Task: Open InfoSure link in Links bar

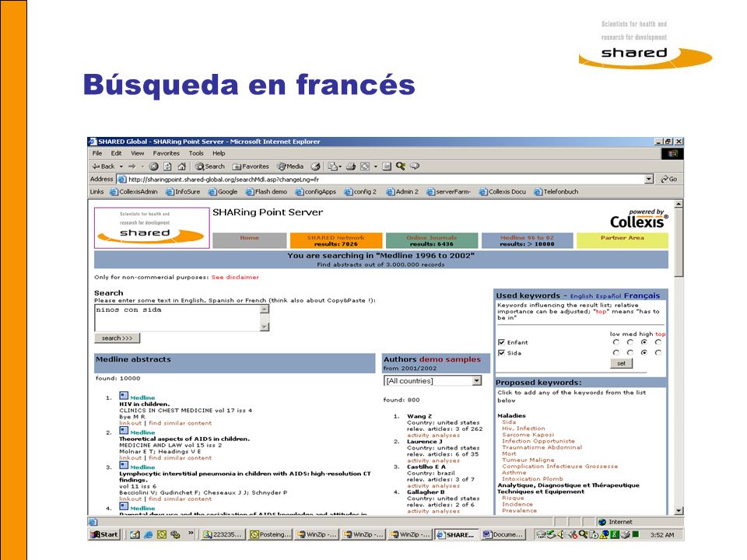Action: [183, 191]
